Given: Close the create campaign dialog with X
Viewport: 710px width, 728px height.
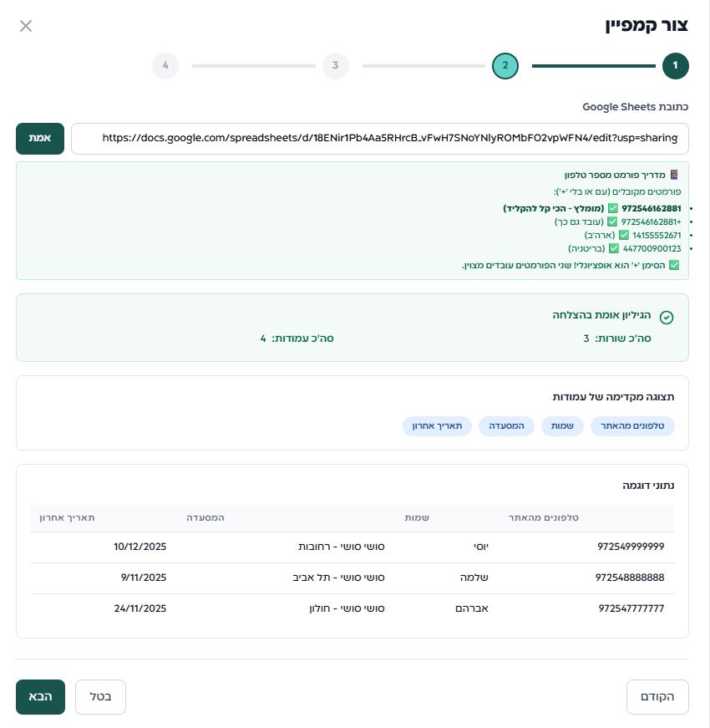Looking at the screenshot, I should (x=26, y=26).
